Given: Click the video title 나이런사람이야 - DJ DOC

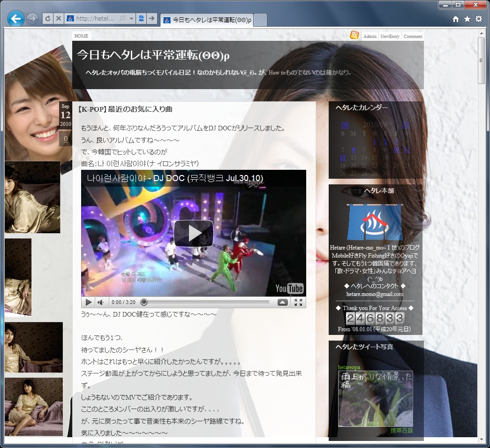Looking at the screenshot, I should (175, 178).
